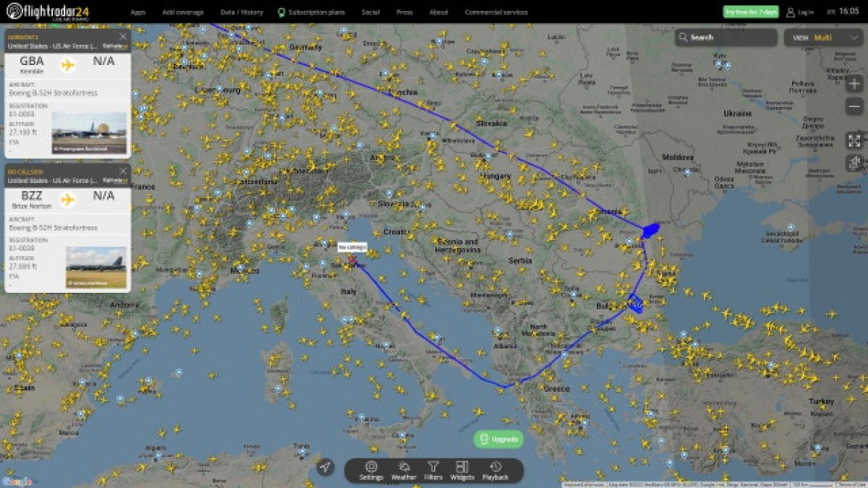Open the Apps menu
Image resolution: width=868 pixels, height=488 pixels.
coord(137,12)
